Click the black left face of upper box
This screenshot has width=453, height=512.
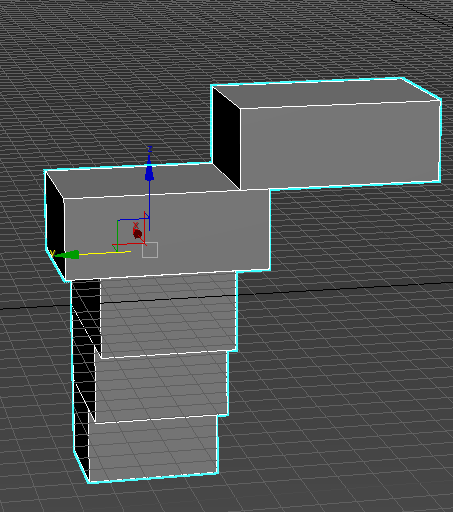point(226,137)
